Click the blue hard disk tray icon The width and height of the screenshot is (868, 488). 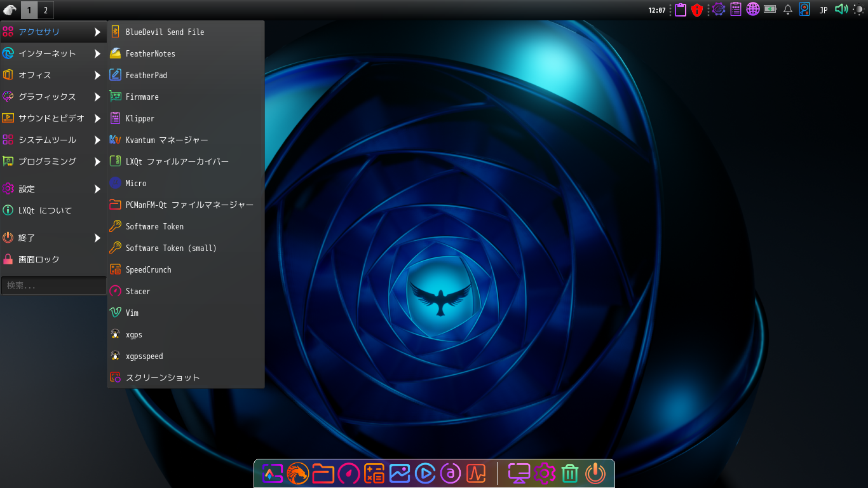(805, 10)
